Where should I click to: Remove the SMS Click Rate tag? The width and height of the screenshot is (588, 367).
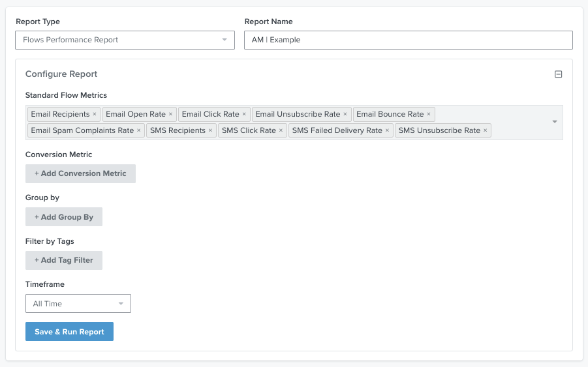click(281, 130)
